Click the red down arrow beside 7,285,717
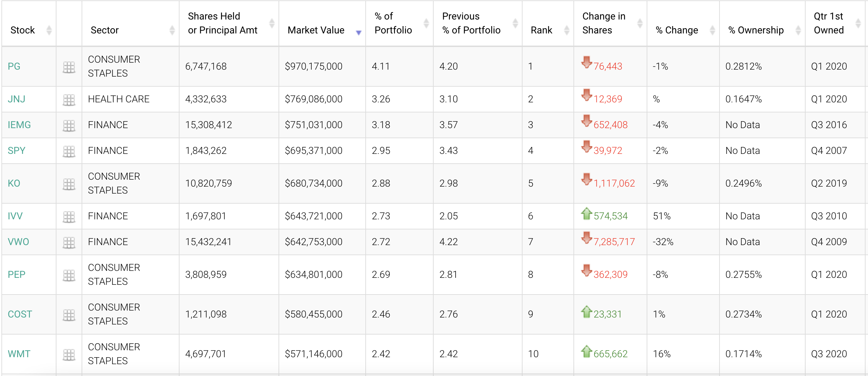Screen dimensions: 868x376 point(587,238)
